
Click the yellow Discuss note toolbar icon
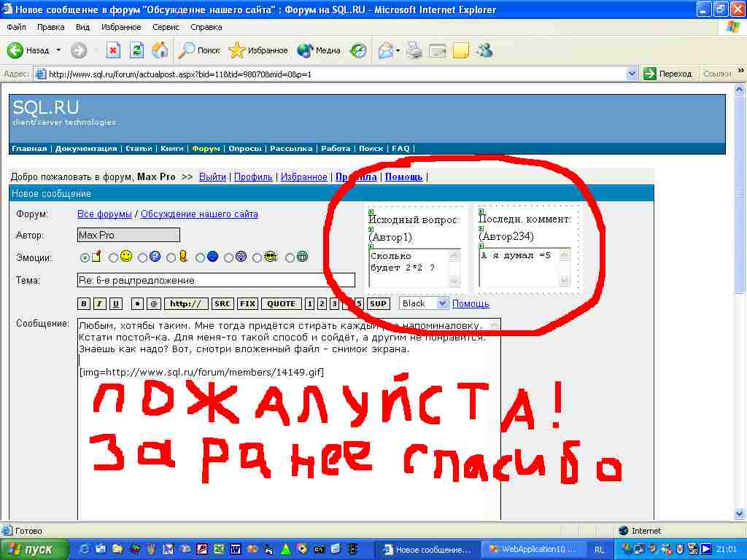(x=461, y=50)
